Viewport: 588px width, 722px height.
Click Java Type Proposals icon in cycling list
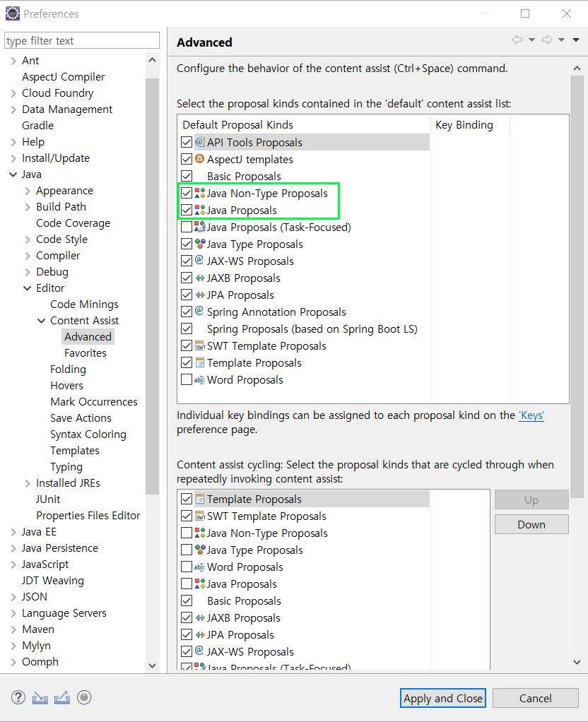point(200,550)
